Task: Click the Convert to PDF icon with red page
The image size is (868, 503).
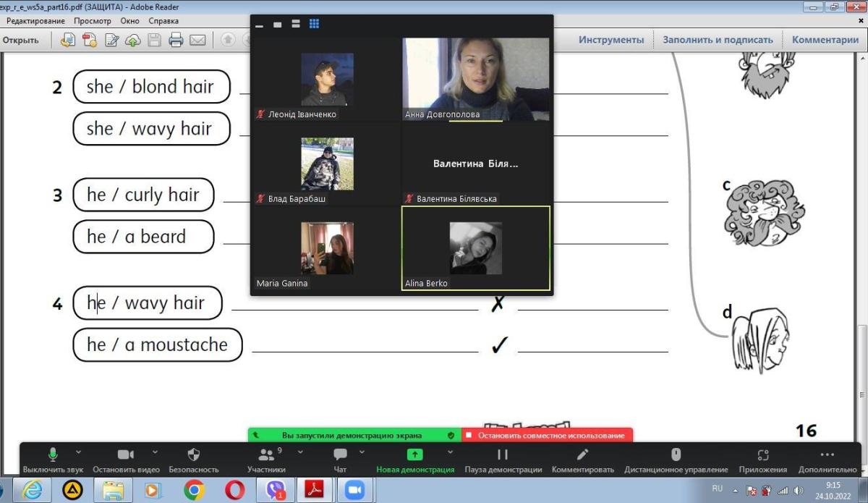Action: pos(90,40)
